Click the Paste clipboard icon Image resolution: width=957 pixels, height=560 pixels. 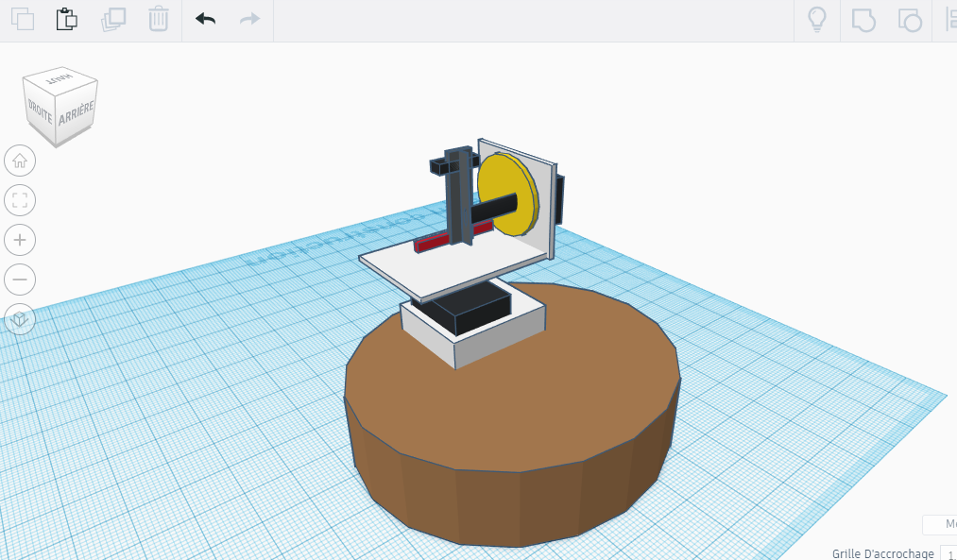pos(66,19)
